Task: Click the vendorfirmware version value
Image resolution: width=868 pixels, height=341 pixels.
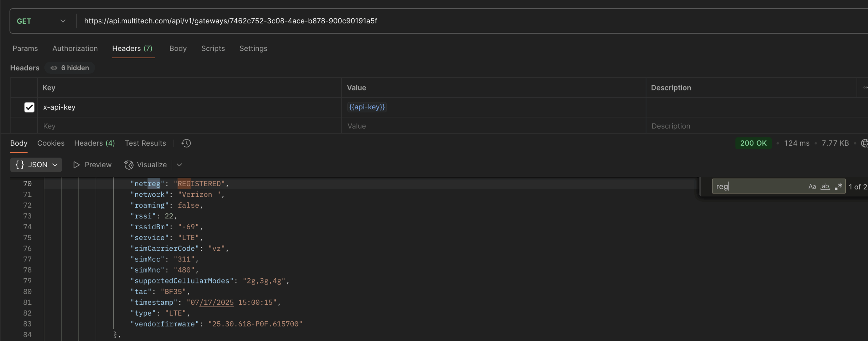Action: (x=255, y=324)
